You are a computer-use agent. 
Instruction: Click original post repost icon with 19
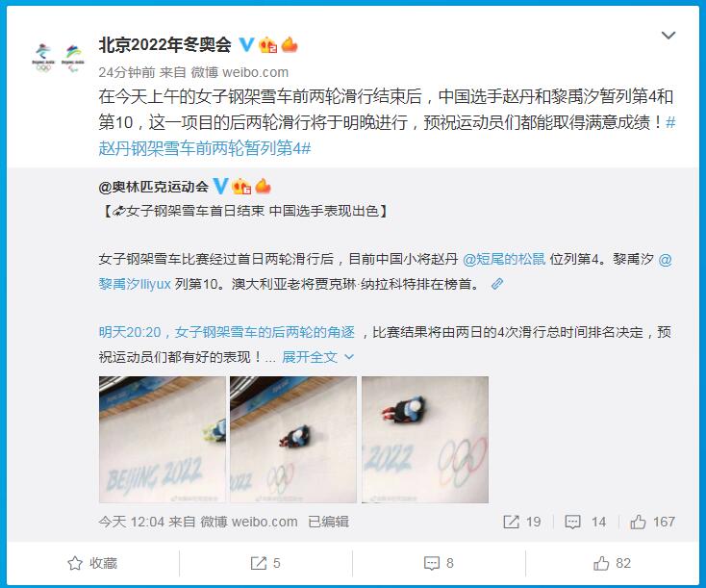[x=522, y=522]
